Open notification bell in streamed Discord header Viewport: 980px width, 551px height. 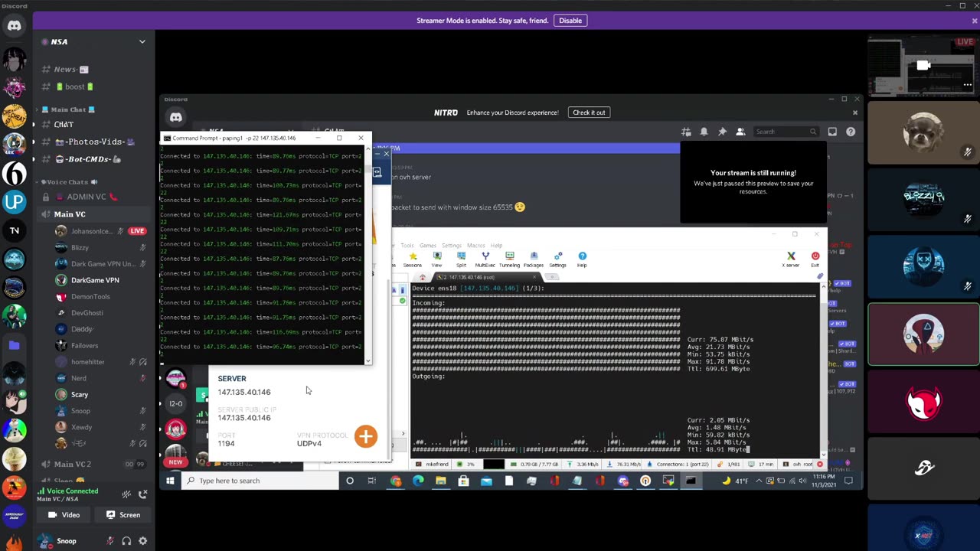704,132
